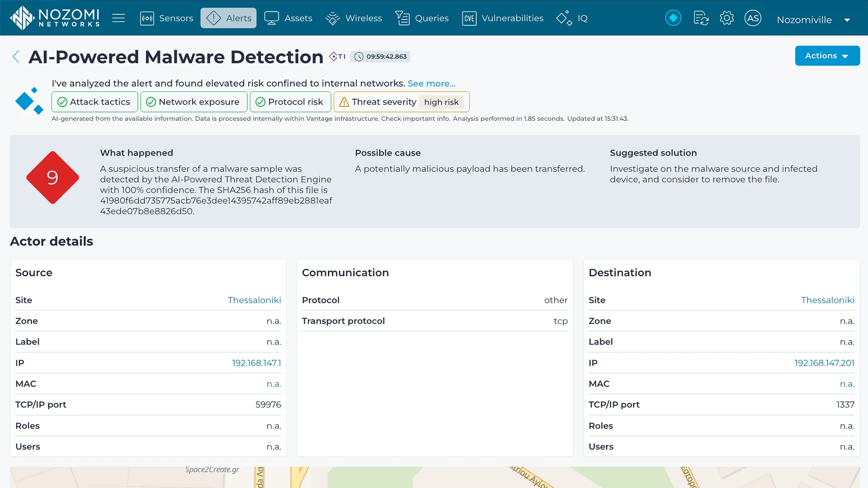Image resolution: width=868 pixels, height=488 pixels.
Task: Open the Sensors menu
Action: coord(166,18)
